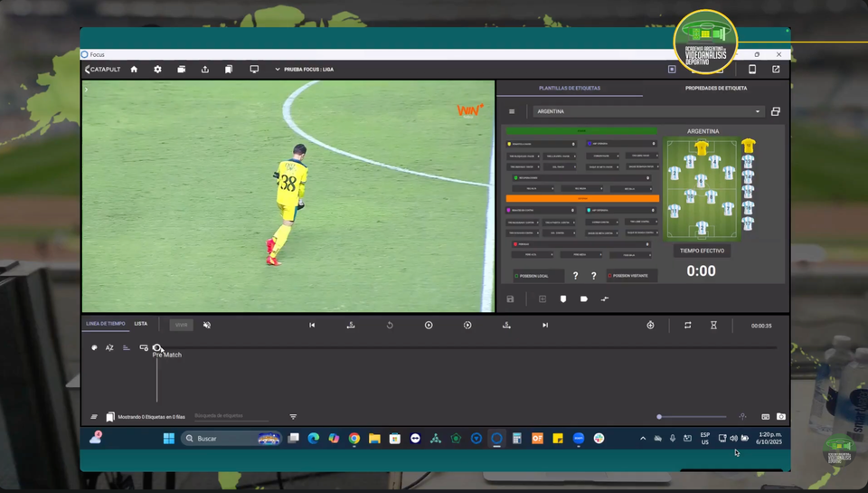Toggle the audio mute speaker icon

207,325
